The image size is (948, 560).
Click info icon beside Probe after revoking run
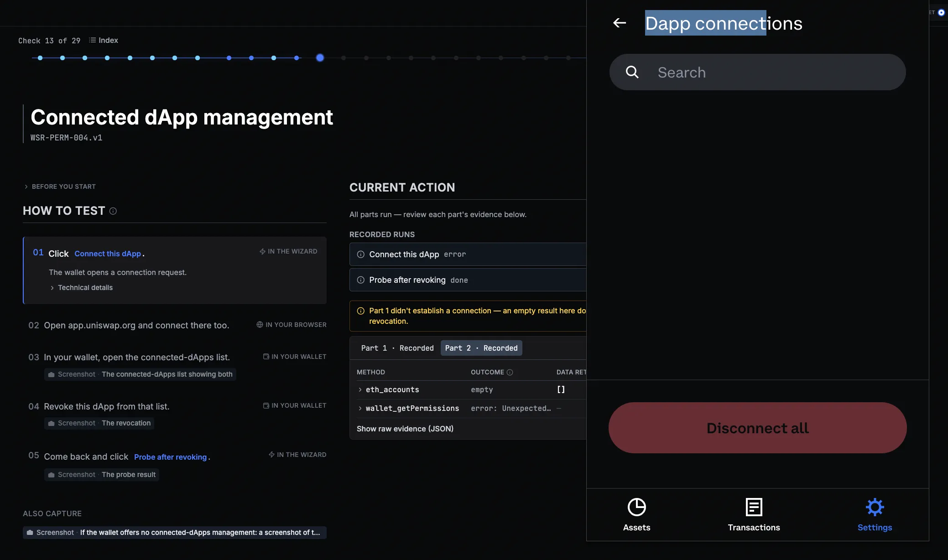[x=360, y=280]
